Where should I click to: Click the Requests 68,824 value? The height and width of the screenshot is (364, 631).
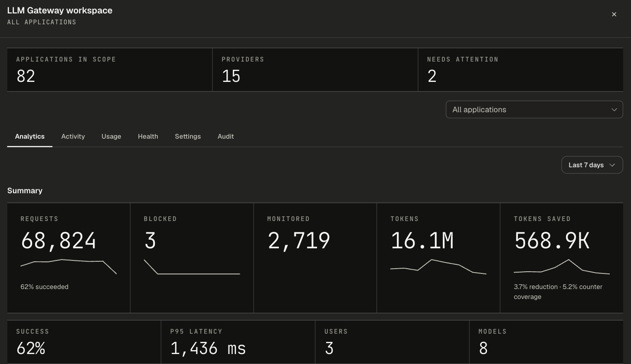tap(59, 241)
